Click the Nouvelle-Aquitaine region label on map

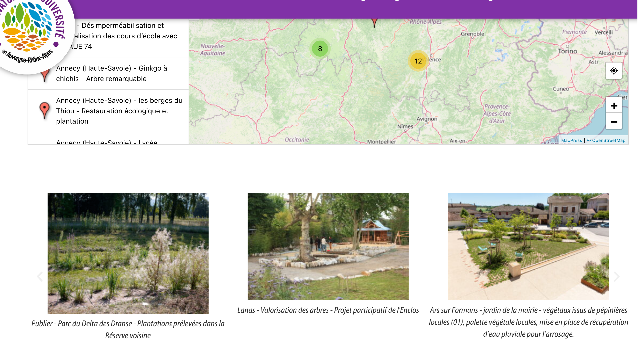click(212, 50)
